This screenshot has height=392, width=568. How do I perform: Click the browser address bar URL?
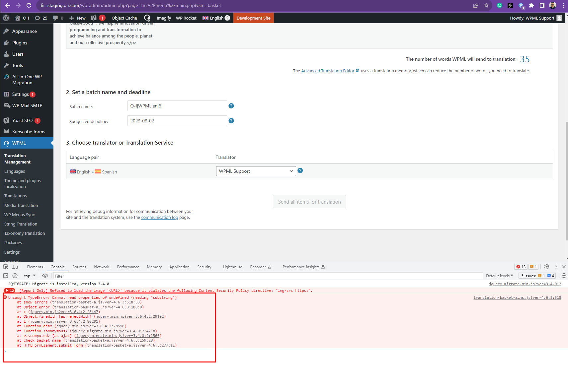134,5
